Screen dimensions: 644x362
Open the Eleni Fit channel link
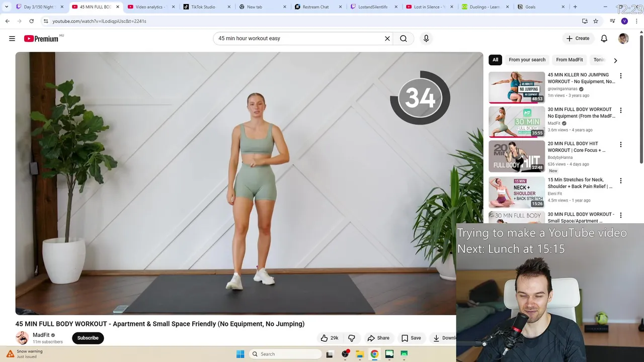pos(555,194)
